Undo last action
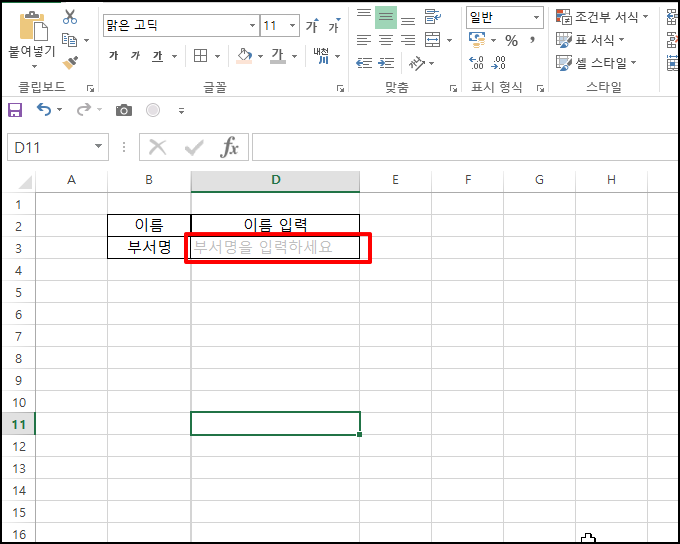 [44, 109]
